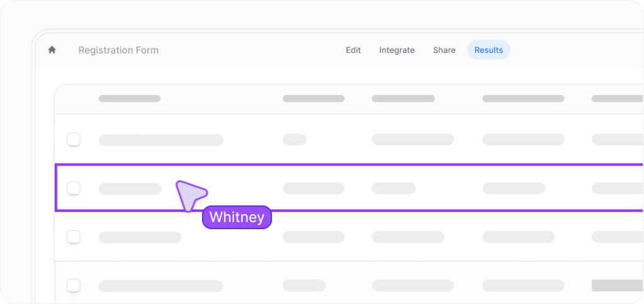Click the fourth column header placeholder
This screenshot has width=644, height=304.
(523, 98)
